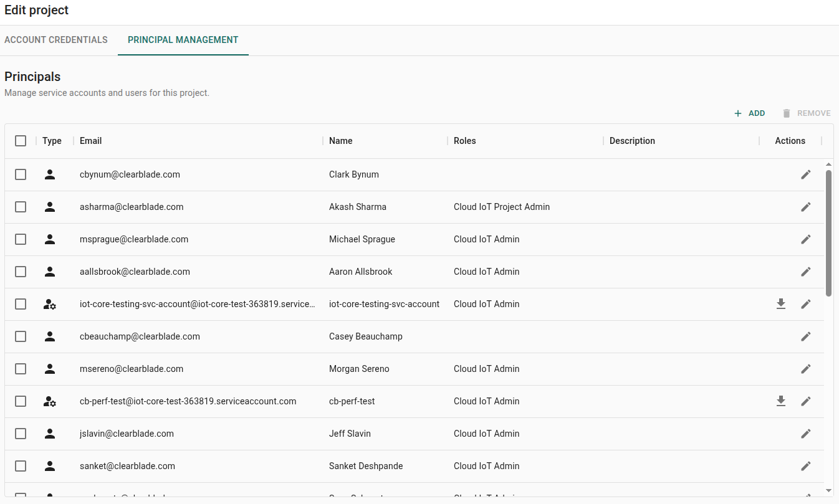Edit Clark Bynum's principal entry
Screen dimensions: 839x504
[x=805, y=174]
